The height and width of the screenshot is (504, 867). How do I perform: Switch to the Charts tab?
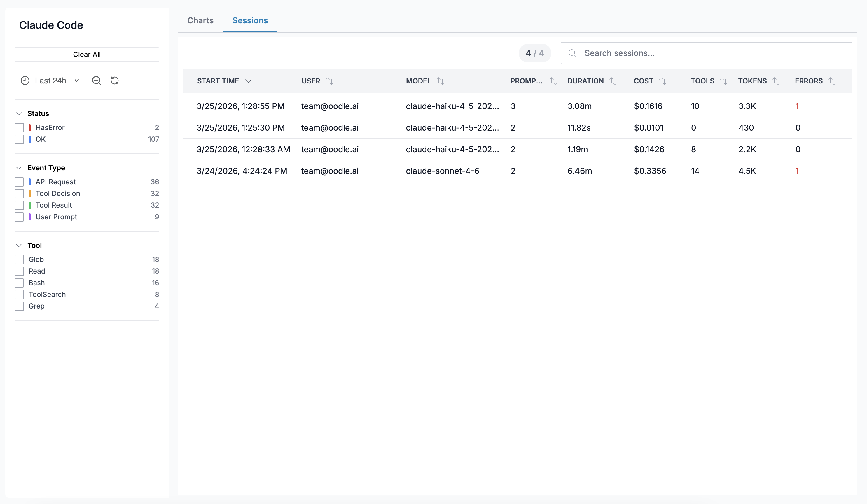(200, 20)
